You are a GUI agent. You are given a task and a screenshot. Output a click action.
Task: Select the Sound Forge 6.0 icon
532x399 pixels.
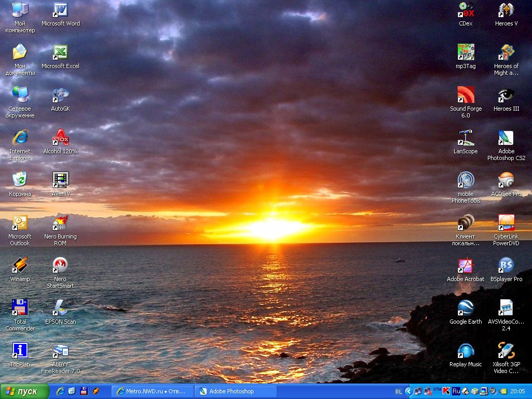(x=465, y=96)
